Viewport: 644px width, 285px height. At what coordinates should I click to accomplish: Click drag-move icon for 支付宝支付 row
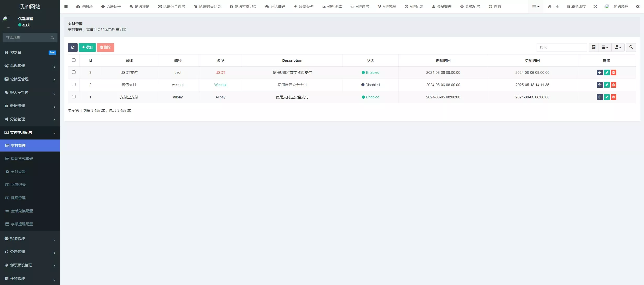coord(600,97)
